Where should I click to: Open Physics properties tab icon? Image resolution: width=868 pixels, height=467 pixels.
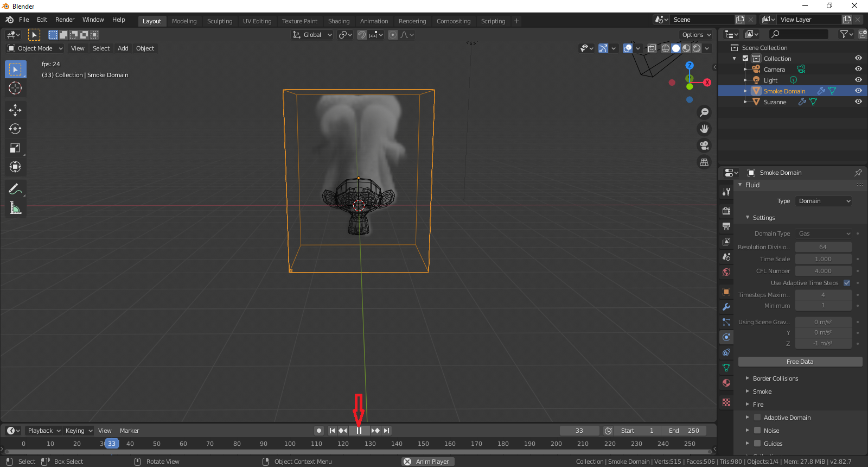pyautogui.click(x=726, y=337)
